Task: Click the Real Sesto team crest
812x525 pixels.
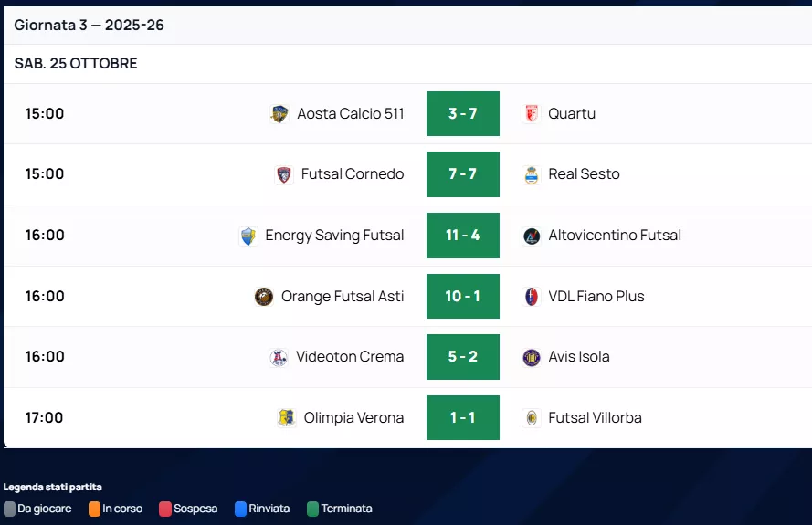Action: click(532, 174)
